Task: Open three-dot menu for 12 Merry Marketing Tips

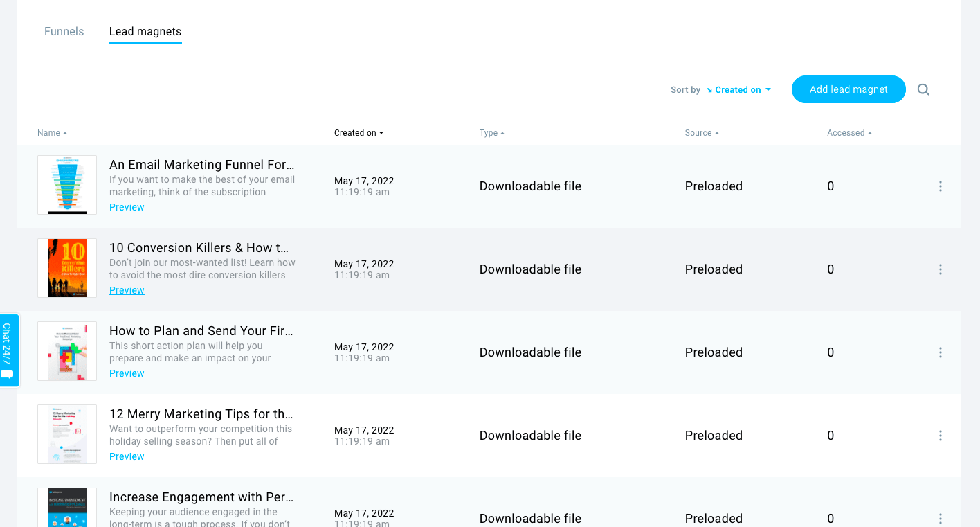Action: click(x=941, y=436)
